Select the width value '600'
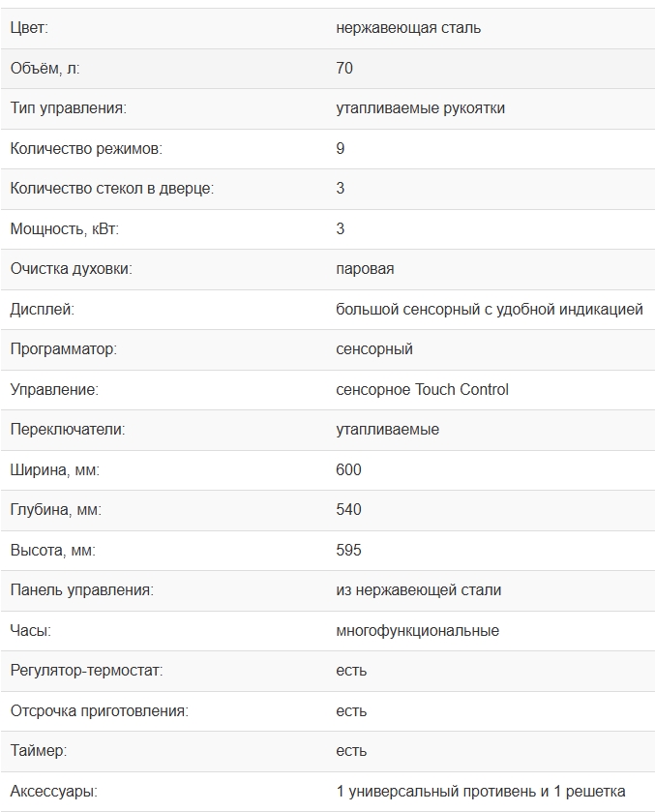655x812 pixels. pos(348,470)
